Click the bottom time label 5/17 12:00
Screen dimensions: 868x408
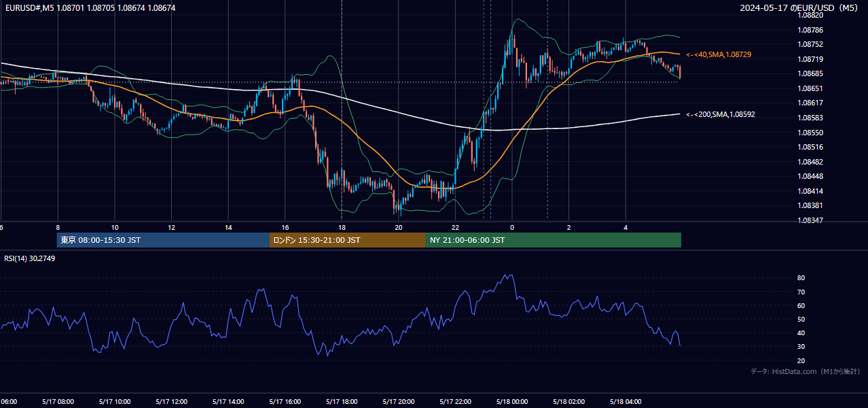pyautogui.click(x=171, y=402)
